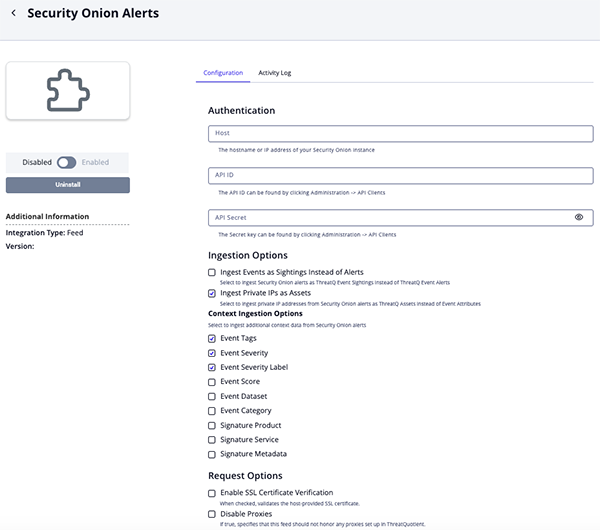The image size is (600, 530).
Task: Enable the Event Dataset checkbox
Action: click(x=212, y=396)
